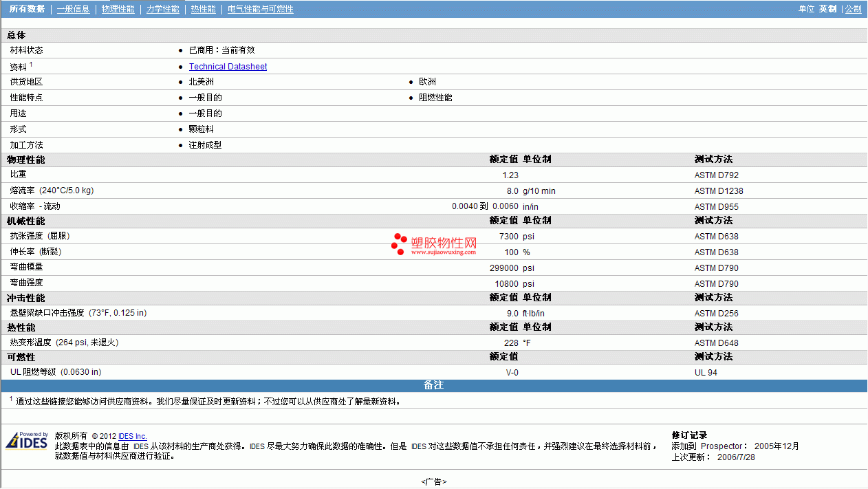Click the UL 阻燃等级 row label

[x=55, y=372]
